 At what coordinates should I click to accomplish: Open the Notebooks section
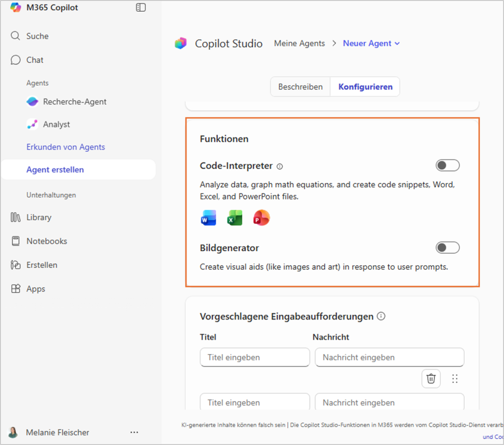(46, 241)
